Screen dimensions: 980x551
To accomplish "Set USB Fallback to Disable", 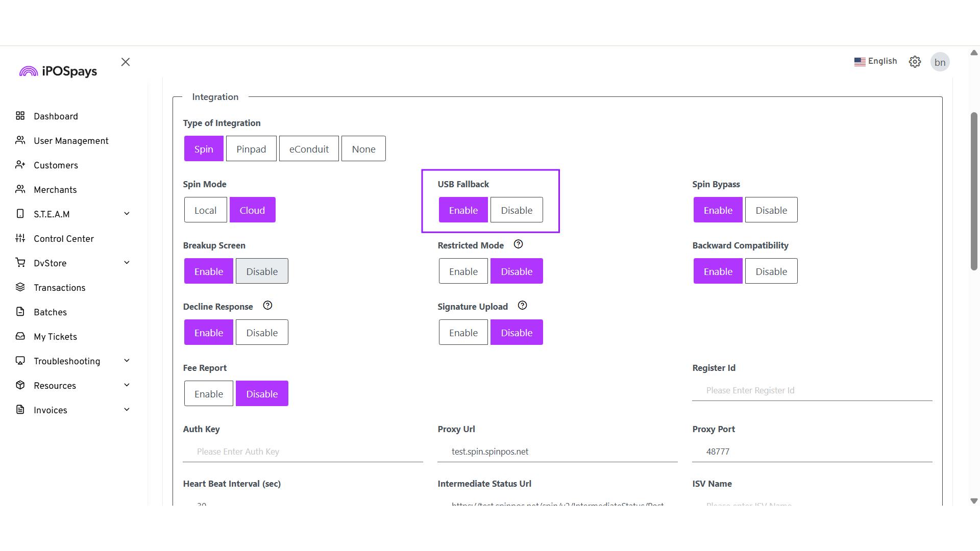I will 516,210.
